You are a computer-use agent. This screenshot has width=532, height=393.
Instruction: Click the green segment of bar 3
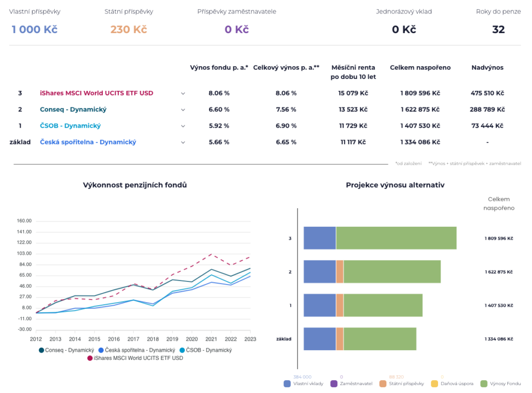point(396,238)
